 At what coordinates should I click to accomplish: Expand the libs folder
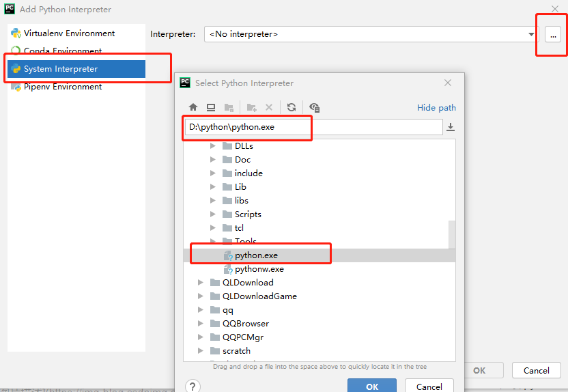point(213,201)
